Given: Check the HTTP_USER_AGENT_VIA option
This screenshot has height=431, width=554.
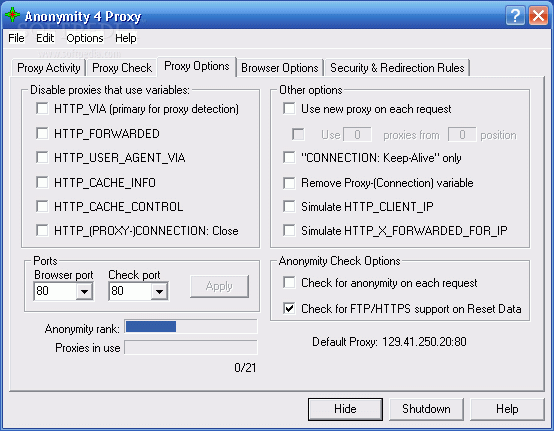Looking at the screenshot, I should [x=42, y=157].
